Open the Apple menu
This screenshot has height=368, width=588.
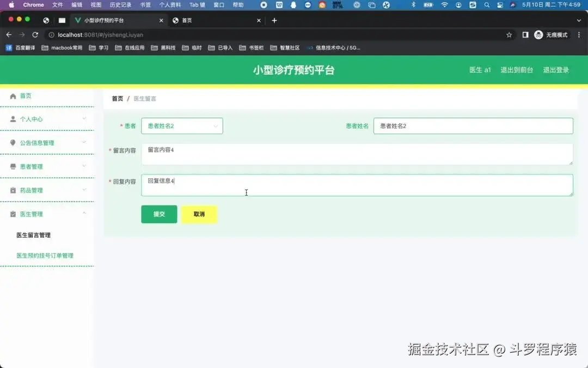[x=11, y=5]
